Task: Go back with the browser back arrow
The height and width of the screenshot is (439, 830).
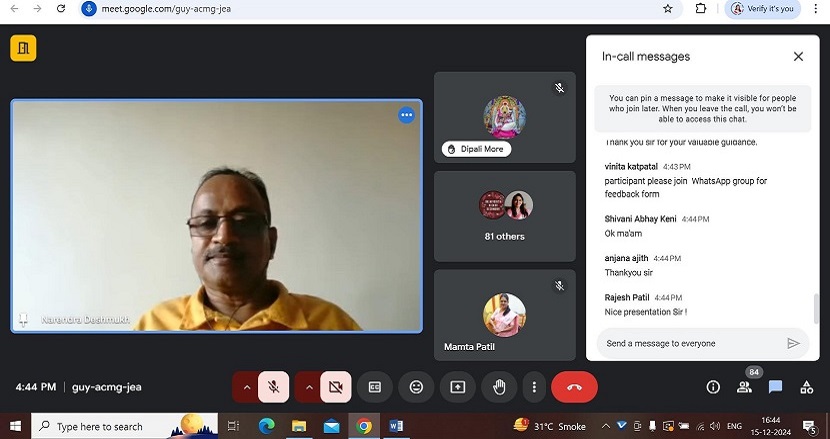Action: [14, 8]
